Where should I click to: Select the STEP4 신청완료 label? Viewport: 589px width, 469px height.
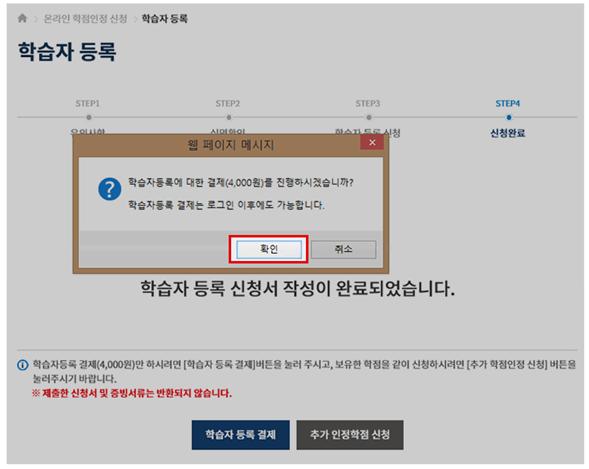[x=507, y=133]
